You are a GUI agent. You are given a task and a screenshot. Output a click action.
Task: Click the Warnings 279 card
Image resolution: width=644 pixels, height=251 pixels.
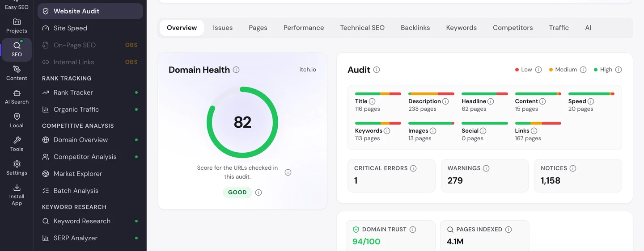point(485,176)
